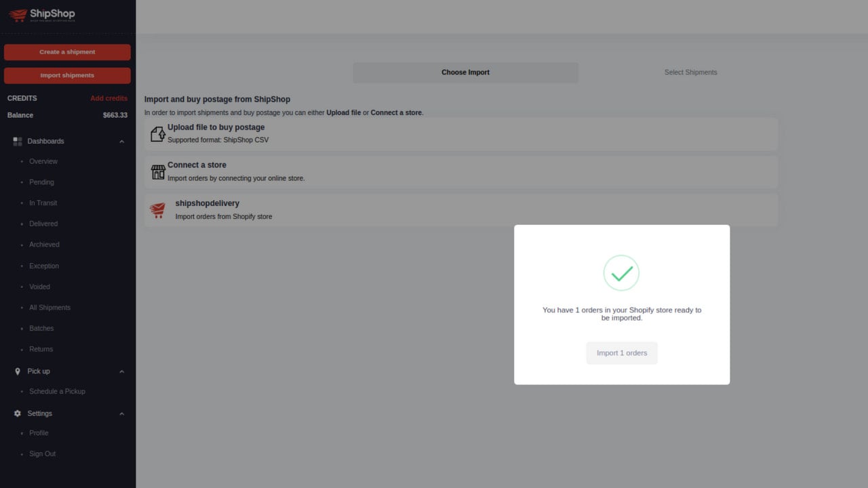Click the green success checkmark icon
This screenshot has height=488, width=868.
tap(621, 273)
